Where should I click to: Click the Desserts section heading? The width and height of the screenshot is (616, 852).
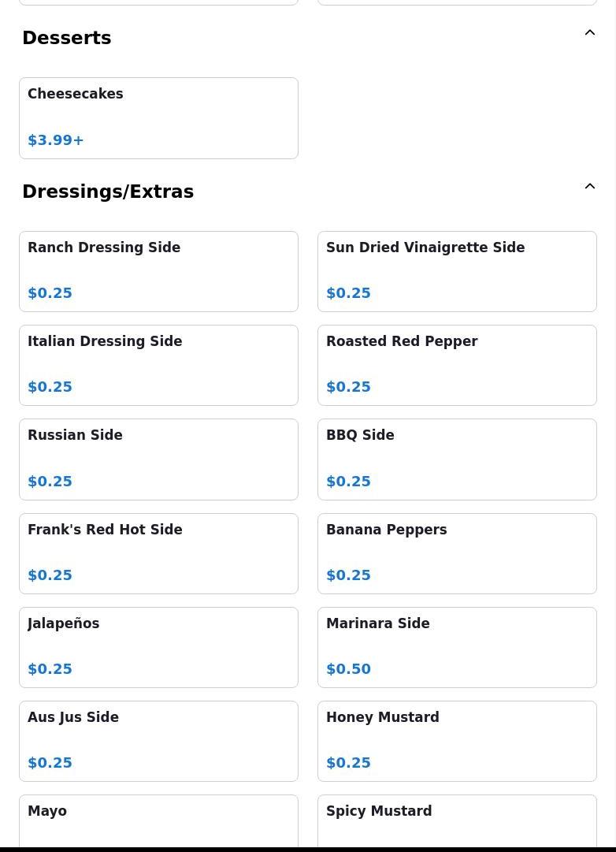[x=67, y=38]
